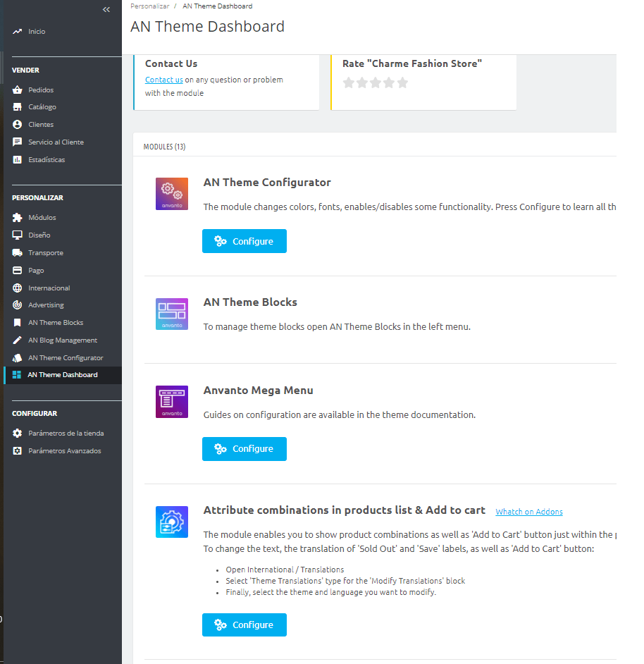
Task: Click the Internacional globe icon
Action: tap(17, 288)
